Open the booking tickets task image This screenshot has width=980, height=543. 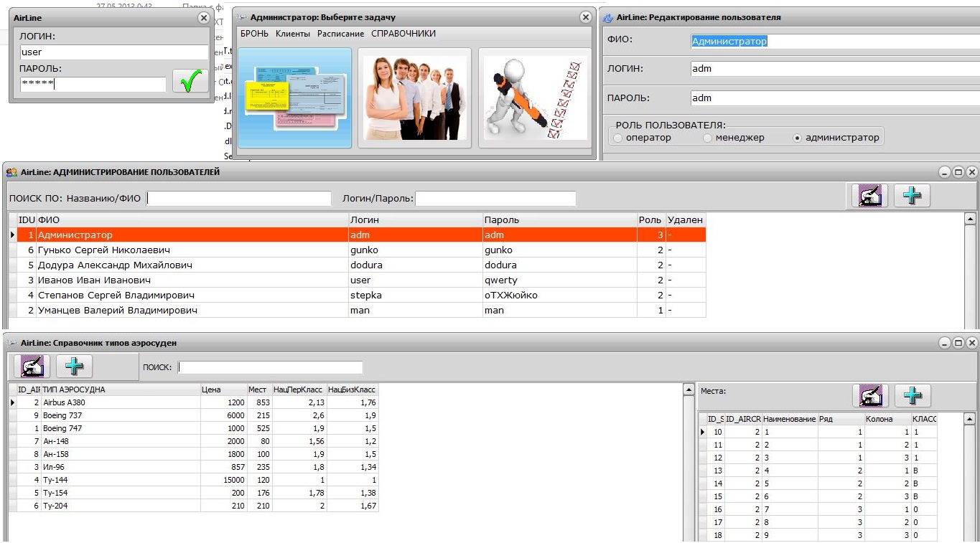[x=294, y=98]
